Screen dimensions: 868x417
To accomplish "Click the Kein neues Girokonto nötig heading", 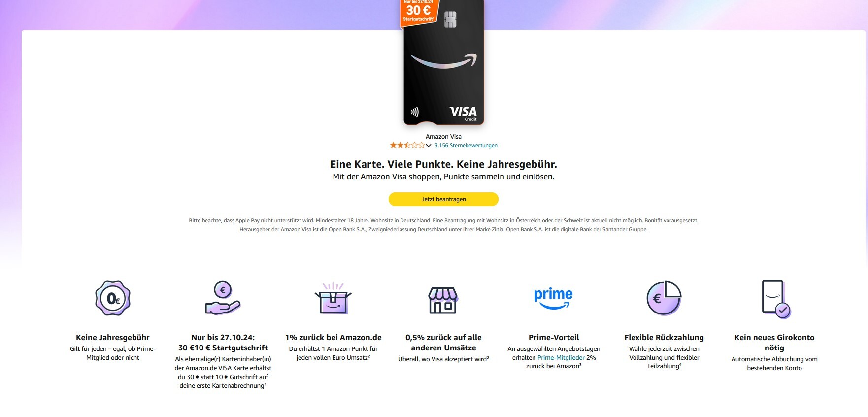I will click(x=774, y=343).
